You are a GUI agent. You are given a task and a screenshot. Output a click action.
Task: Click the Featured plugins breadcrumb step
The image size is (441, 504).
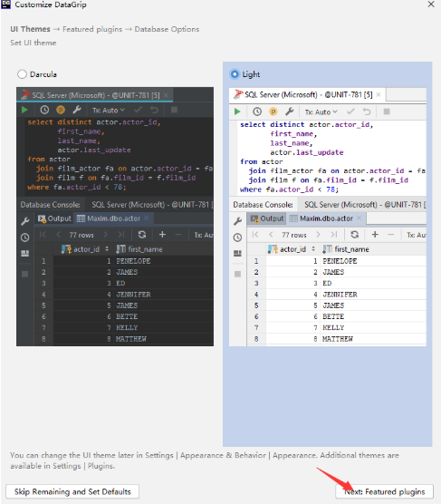coord(92,29)
